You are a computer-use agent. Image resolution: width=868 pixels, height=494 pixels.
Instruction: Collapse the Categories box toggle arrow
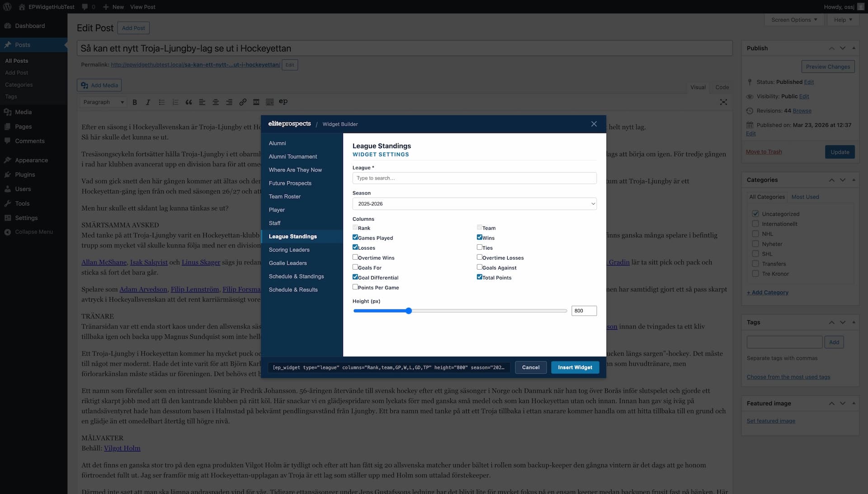coord(854,180)
